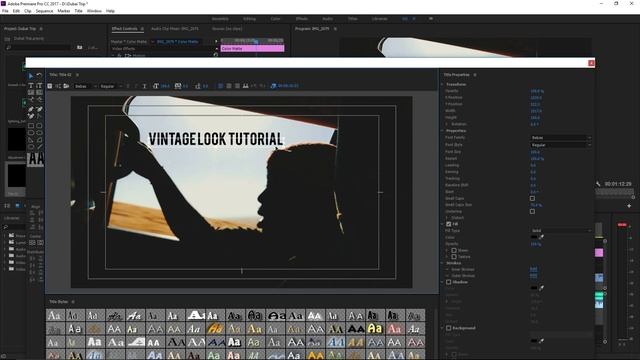Viewport: 640px width, 360px height.
Task: Click the Shadow color eyedropper
Action: (542, 288)
